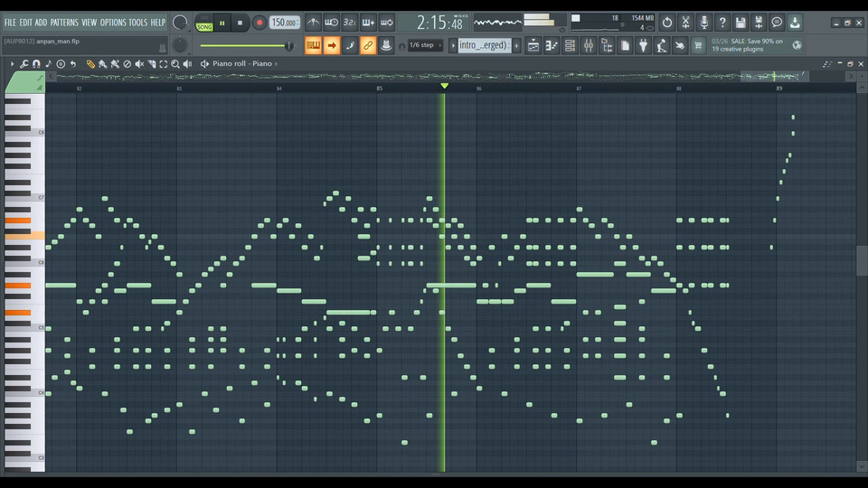
Task: Open the help question mark icon
Action: (722, 23)
